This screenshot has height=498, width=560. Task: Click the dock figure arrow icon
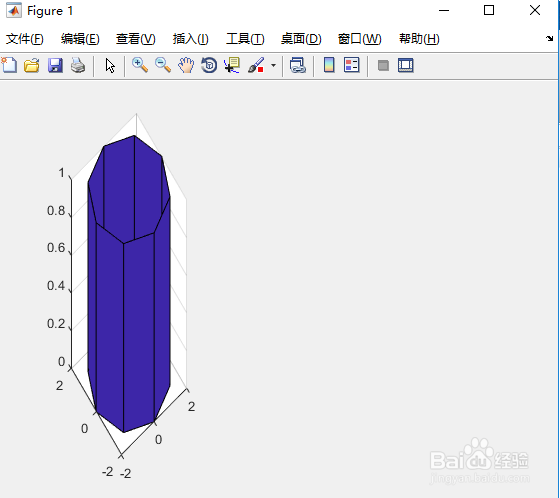tap(549, 38)
